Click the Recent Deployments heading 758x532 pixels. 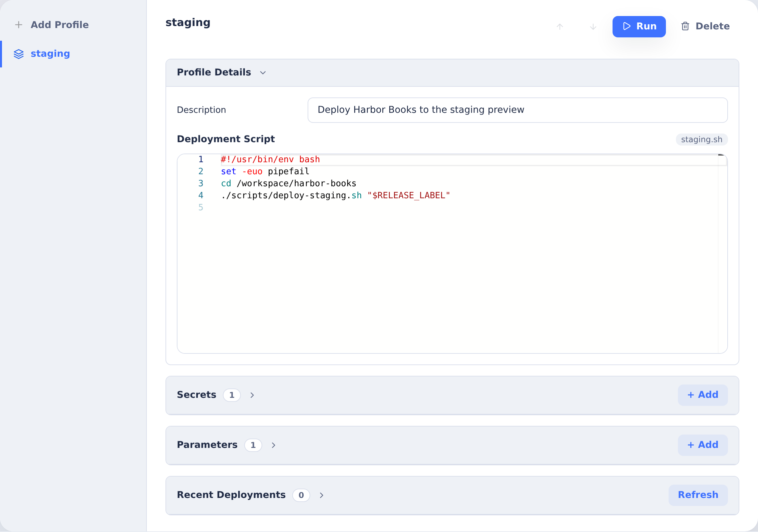[x=231, y=495]
